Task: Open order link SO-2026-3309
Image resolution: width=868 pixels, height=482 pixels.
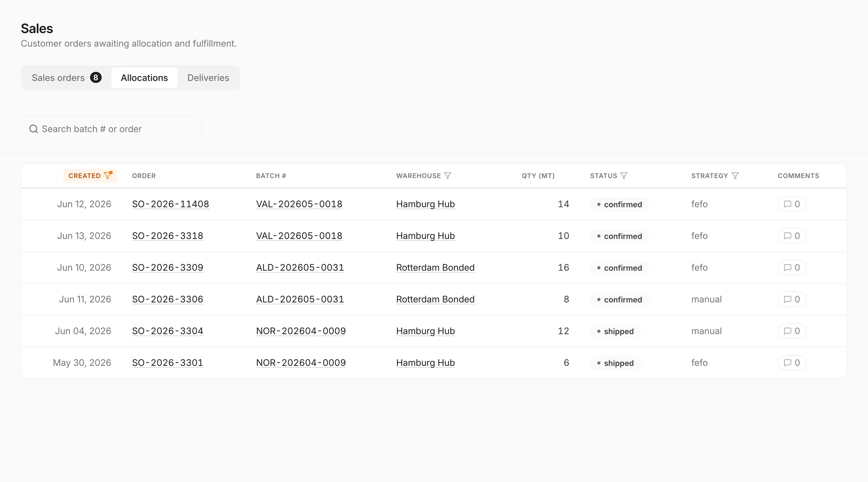Action: 167,267
